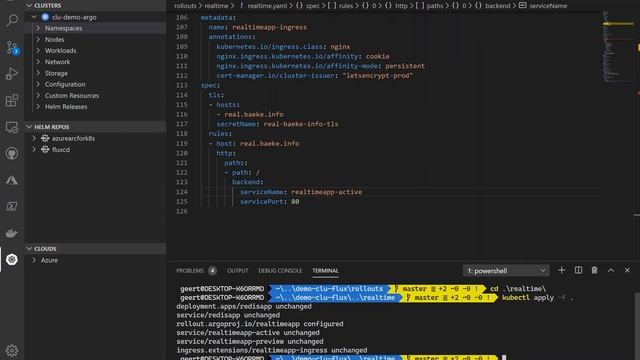Collapse the clu-demo-argo cluster node
Screen dimensions: 640x360
(34, 17)
